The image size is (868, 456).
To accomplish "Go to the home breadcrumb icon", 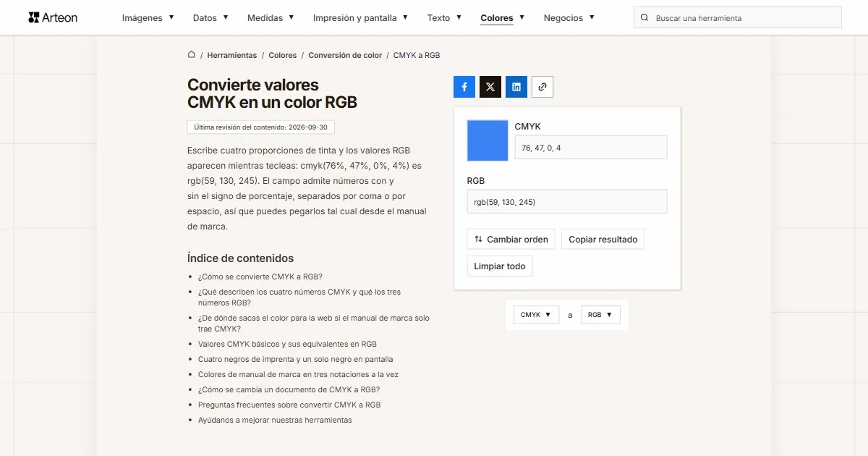I will point(192,54).
